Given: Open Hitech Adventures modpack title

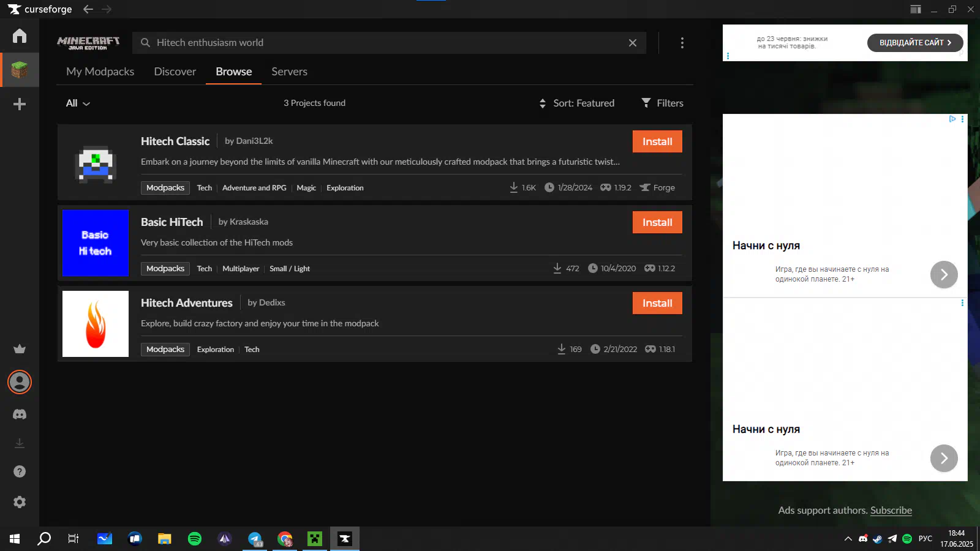Looking at the screenshot, I should click(187, 303).
